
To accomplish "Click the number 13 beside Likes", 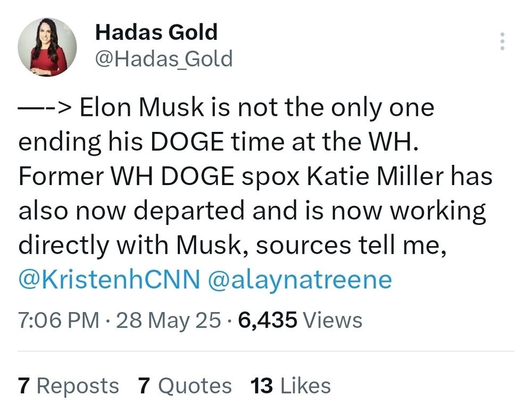I will (x=262, y=386).
